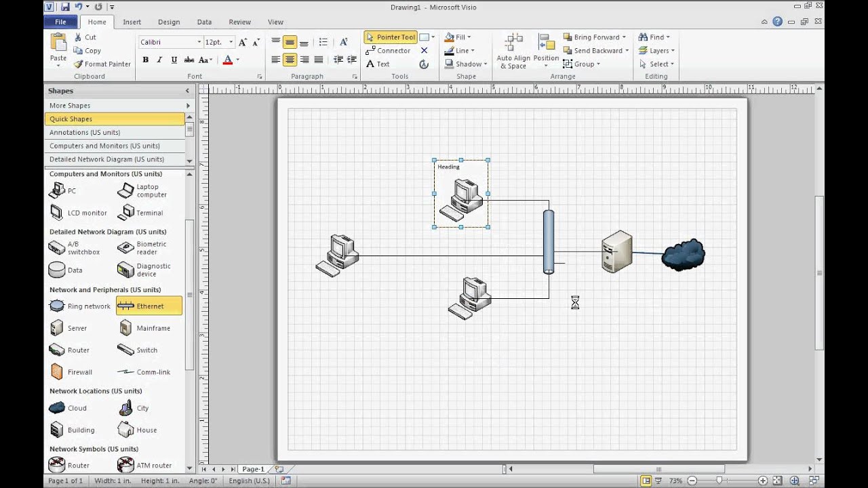868x488 pixels.
Task: Activate the Pointer Tool
Action: [x=391, y=37]
